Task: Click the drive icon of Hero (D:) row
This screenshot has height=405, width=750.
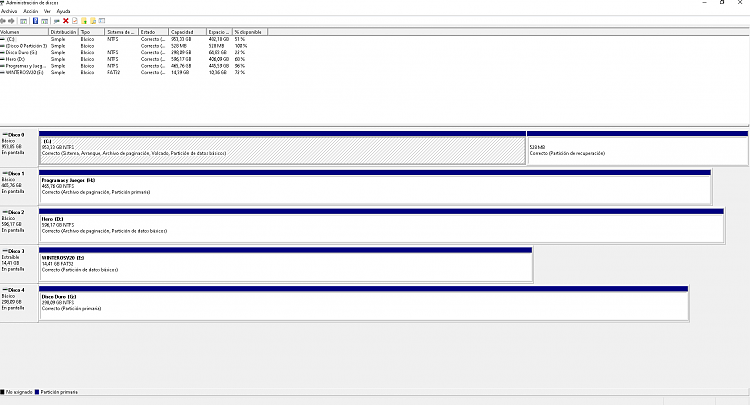Action: click(2, 59)
